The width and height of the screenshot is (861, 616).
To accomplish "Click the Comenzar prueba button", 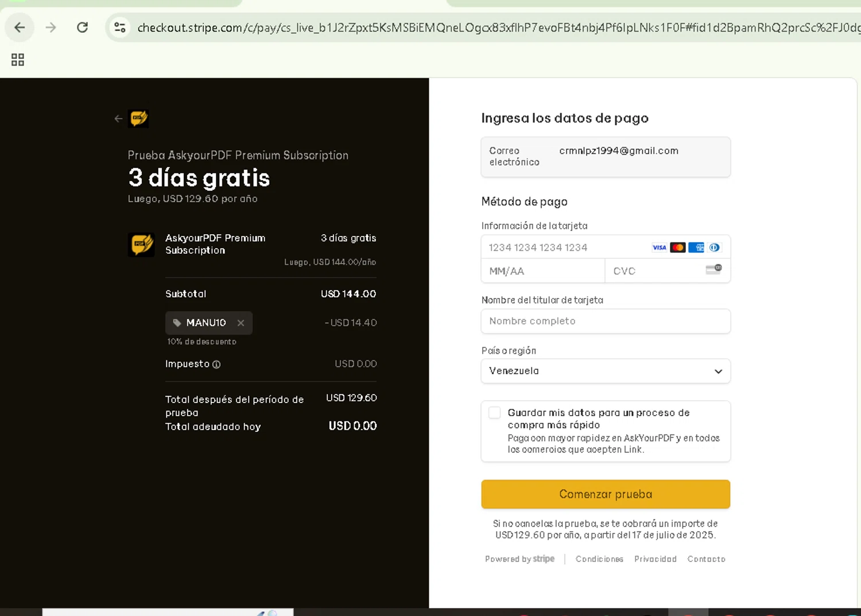I will point(606,494).
